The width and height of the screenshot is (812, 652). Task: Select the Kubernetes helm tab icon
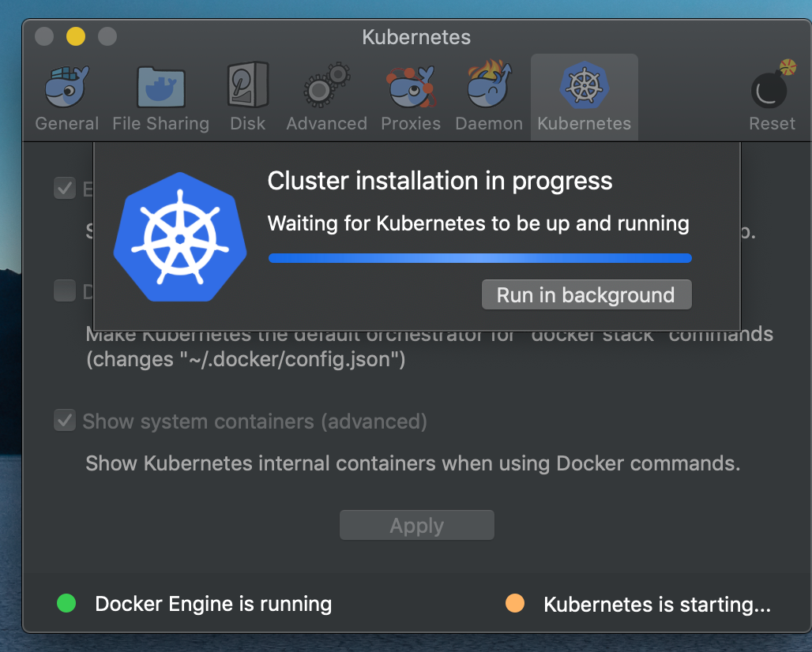pyautogui.click(x=585, y=85)
